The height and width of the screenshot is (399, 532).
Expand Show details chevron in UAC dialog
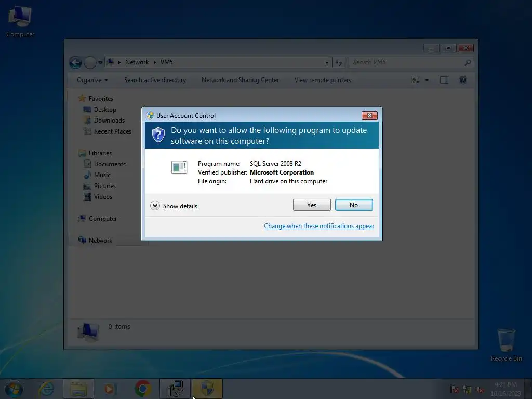pyautogui.click(x=155, y=206)
